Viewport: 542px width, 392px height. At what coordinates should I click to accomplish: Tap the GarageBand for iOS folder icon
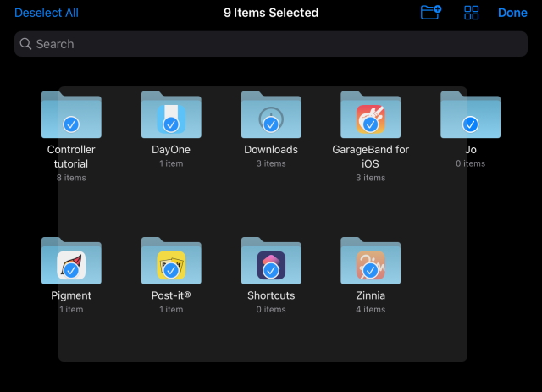pos(371,114)
